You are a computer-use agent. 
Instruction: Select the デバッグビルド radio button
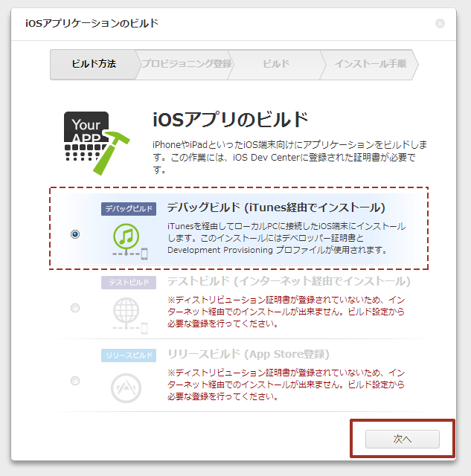point(75,234)
